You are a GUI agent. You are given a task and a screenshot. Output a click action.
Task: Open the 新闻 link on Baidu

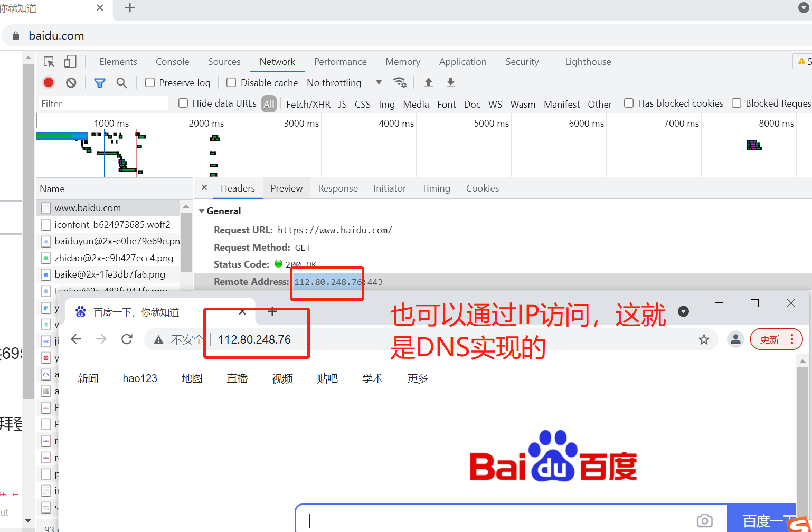88,378
